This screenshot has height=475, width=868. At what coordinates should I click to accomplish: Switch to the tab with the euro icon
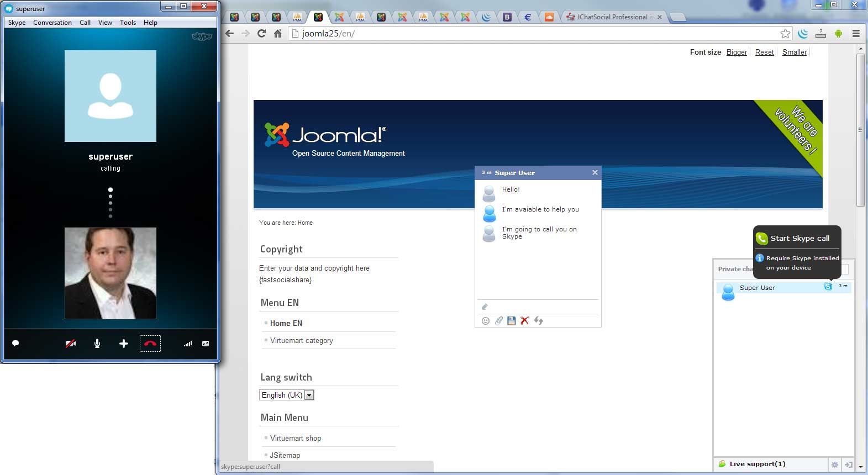[528, 17]
